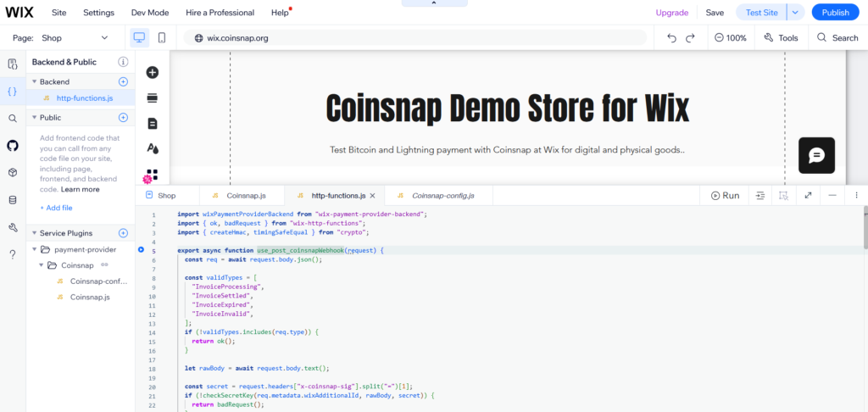Switch to the Coinsnap-config.js tab

pyautogui.click(x=442, y=196)
